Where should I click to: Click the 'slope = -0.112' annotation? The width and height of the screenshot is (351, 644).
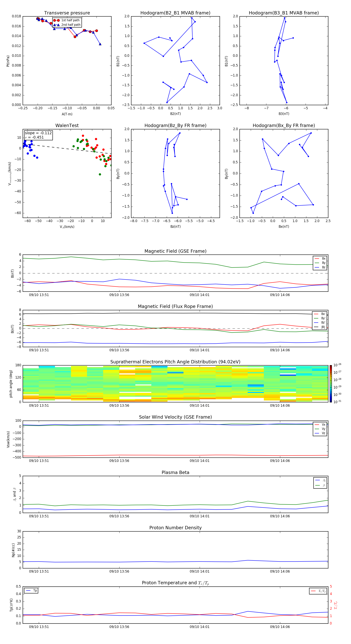coord(38,133)
